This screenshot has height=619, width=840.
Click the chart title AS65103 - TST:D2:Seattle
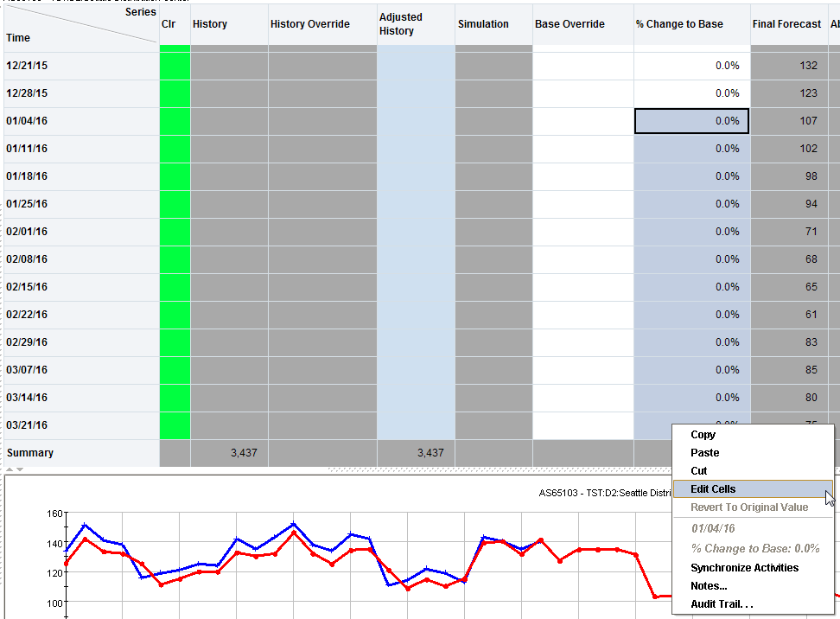click(604, 493)
